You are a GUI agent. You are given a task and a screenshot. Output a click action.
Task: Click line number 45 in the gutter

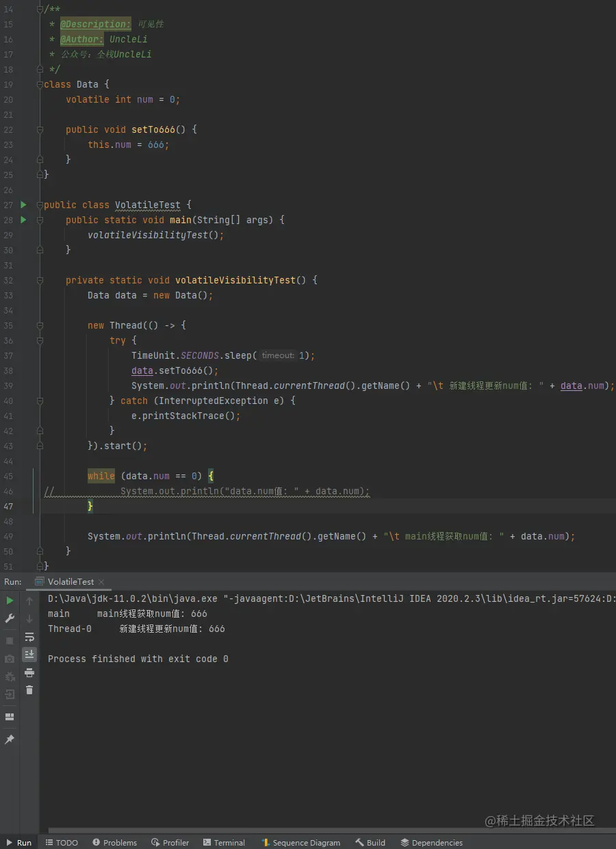(8, 476)
